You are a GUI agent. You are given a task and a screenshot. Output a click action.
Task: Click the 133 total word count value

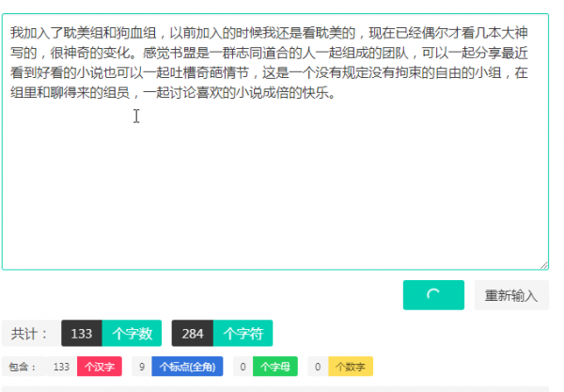pos(82,334)
